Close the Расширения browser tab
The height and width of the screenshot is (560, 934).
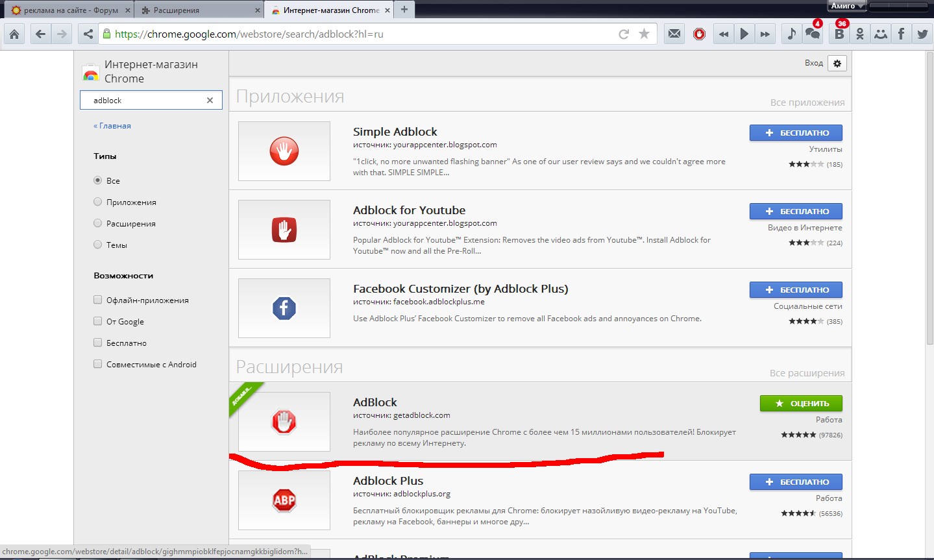[x=257, y=10]
